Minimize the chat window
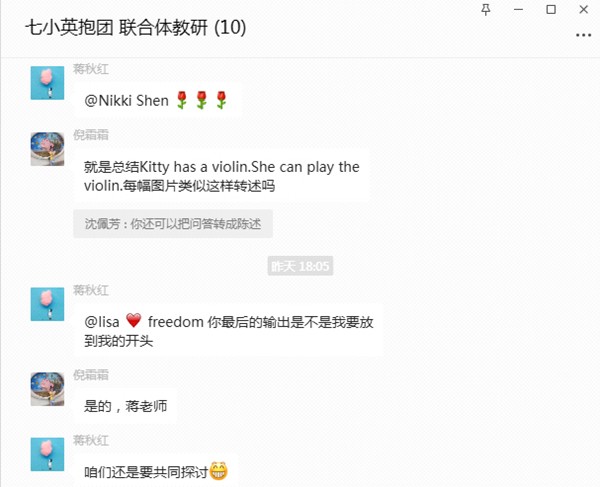 click(x=518, y=10)
